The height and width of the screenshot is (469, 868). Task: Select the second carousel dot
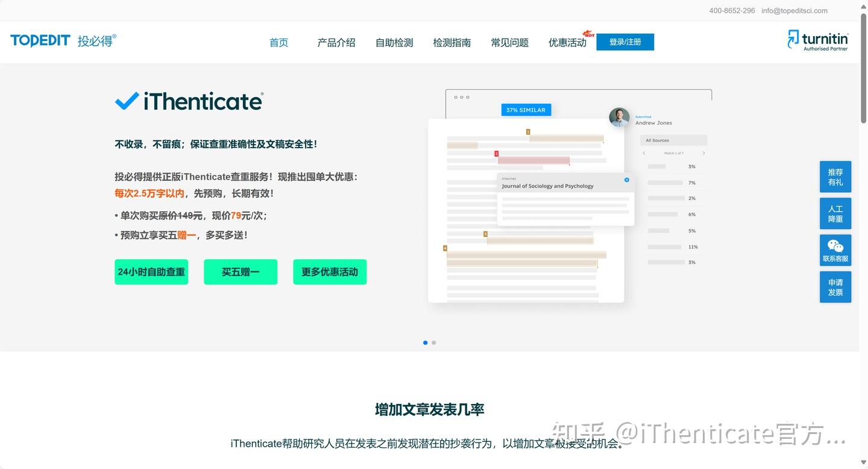[433, 342]
